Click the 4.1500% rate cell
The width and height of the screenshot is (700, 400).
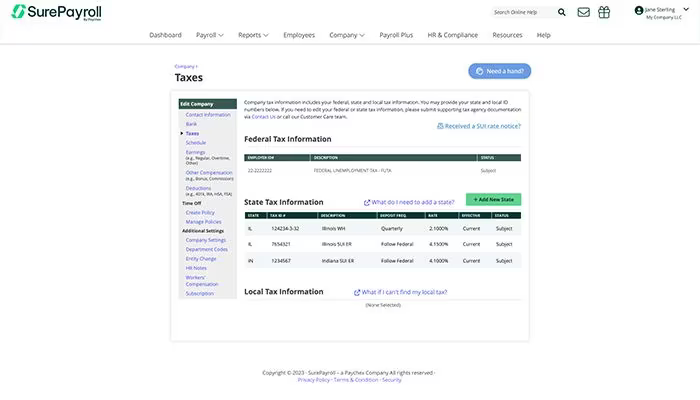tap(438, 244)
